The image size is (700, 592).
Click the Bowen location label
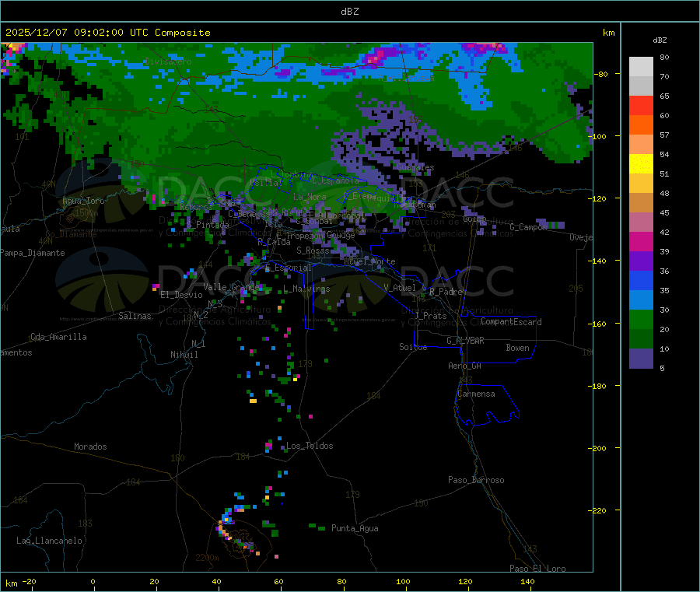pyautogui.click(x=517, y=348)
